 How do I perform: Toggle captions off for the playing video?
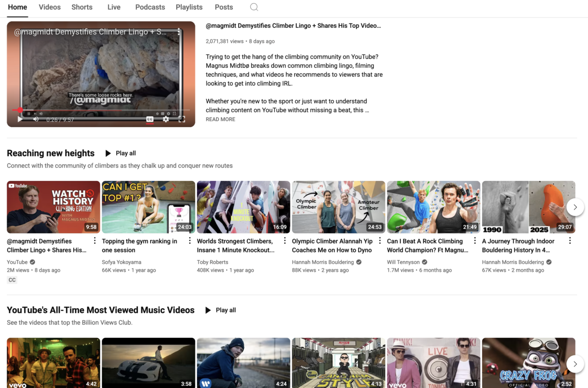(x=150, y=119)
